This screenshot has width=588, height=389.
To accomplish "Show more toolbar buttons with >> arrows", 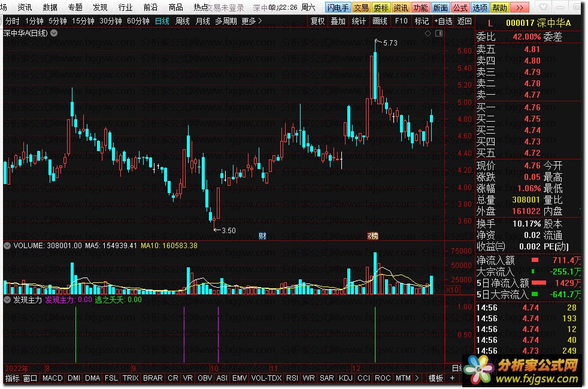I will click(519, 7).
